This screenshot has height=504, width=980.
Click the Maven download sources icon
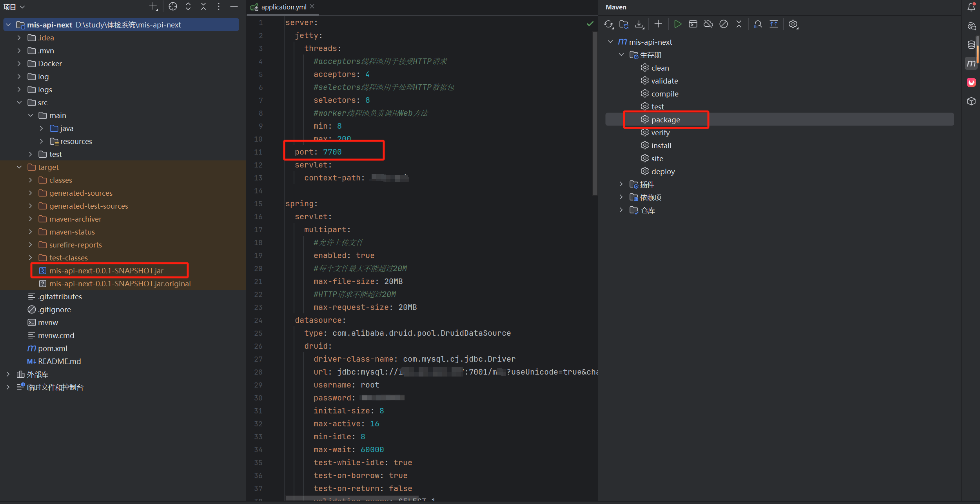(639, 24)
